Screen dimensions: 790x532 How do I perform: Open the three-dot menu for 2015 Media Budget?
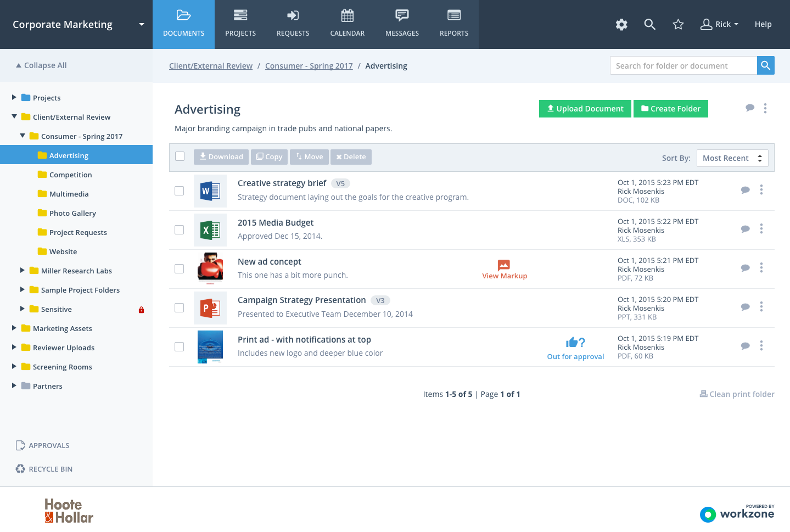[761, 228]
